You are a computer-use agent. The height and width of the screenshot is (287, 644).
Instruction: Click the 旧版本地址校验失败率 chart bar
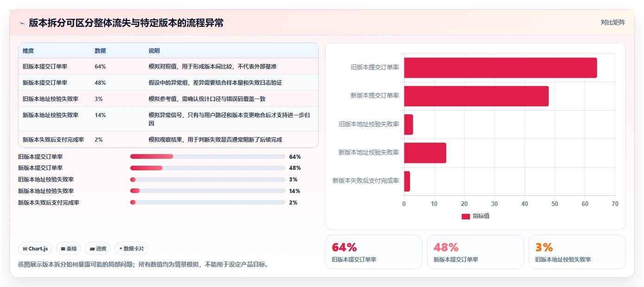(408, 125)
